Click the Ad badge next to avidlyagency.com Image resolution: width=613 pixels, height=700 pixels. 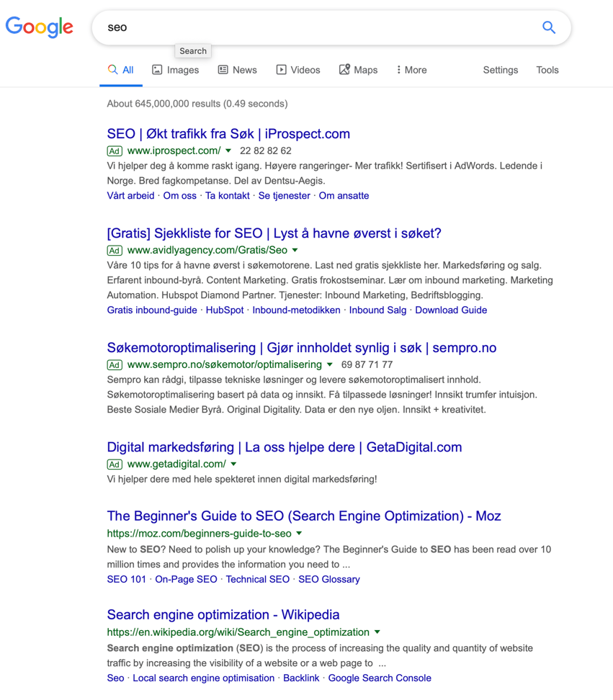click(x=115, y=251)
